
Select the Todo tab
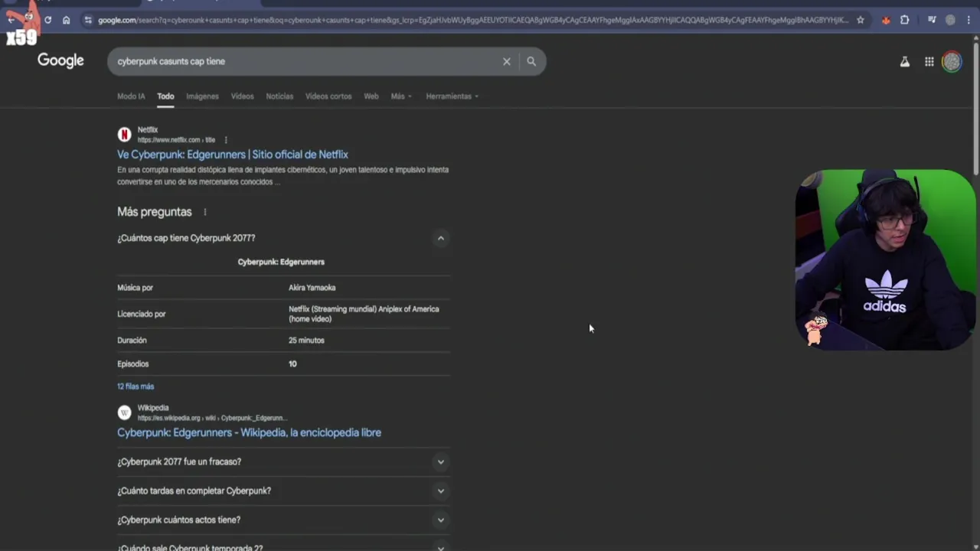165,96
